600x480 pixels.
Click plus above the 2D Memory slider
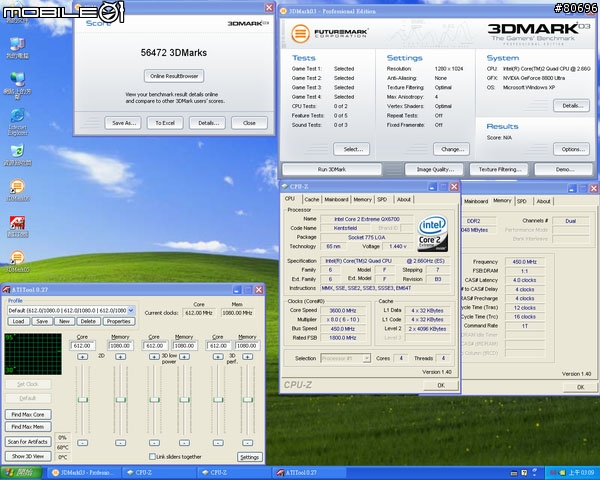coord(120,356)
